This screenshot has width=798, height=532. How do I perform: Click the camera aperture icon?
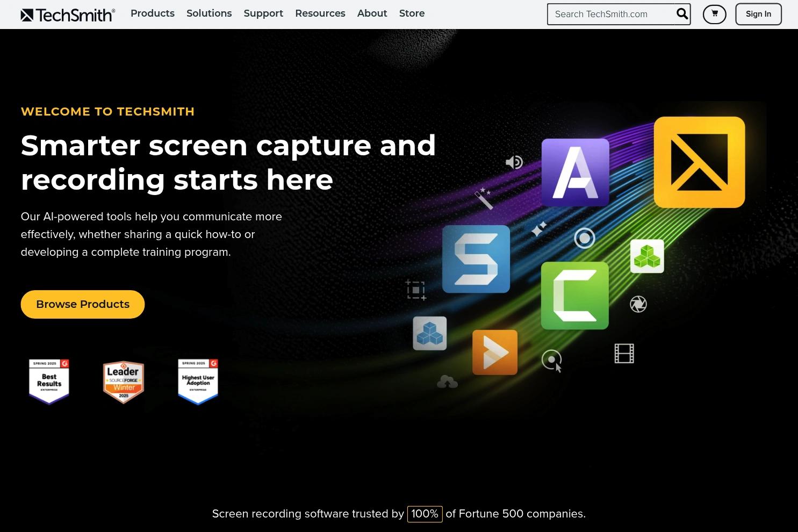[638, 304]
